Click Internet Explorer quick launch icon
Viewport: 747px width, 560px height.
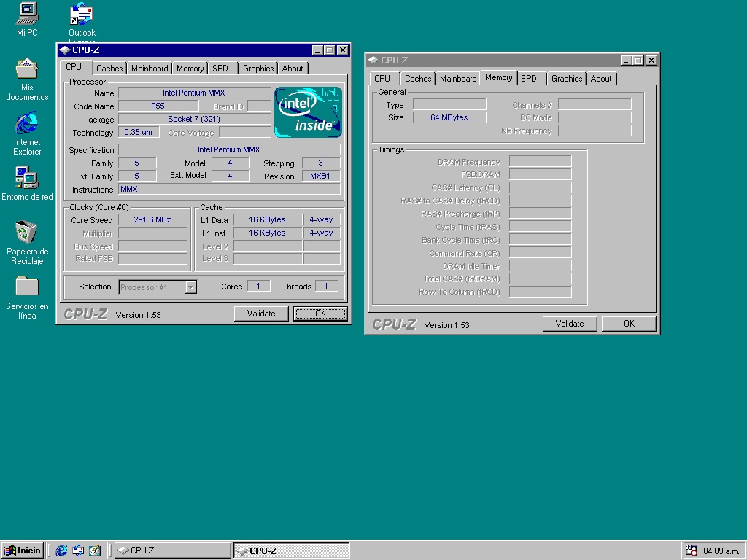[61, 551]
